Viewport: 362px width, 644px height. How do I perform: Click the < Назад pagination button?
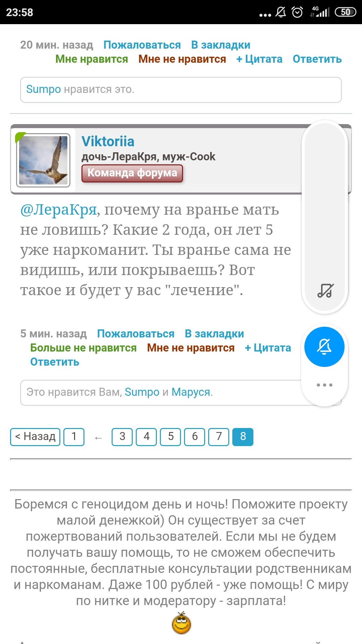click(35, 437)
